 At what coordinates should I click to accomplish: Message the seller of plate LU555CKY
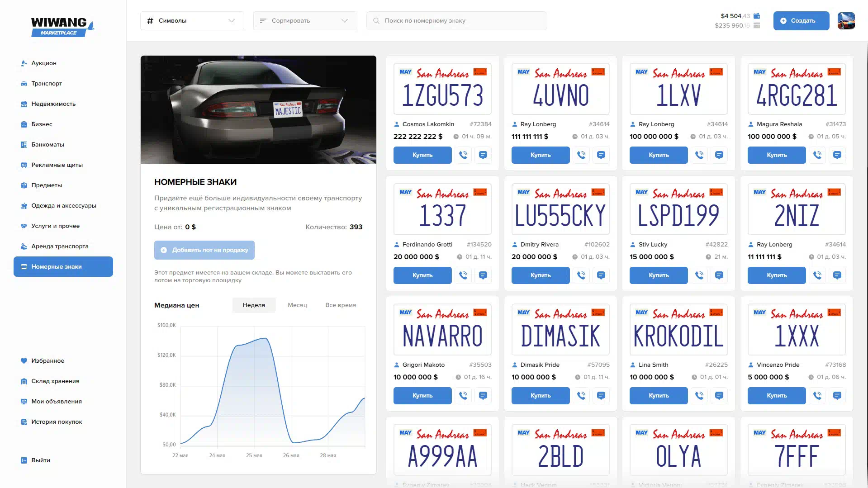[x=601, y=275]
